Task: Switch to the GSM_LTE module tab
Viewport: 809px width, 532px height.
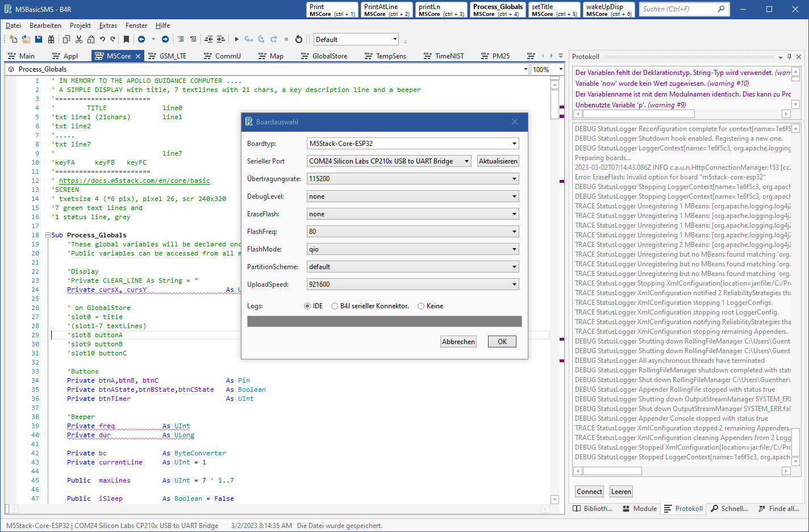Action: pyautogui.click(x=172, y=56)
